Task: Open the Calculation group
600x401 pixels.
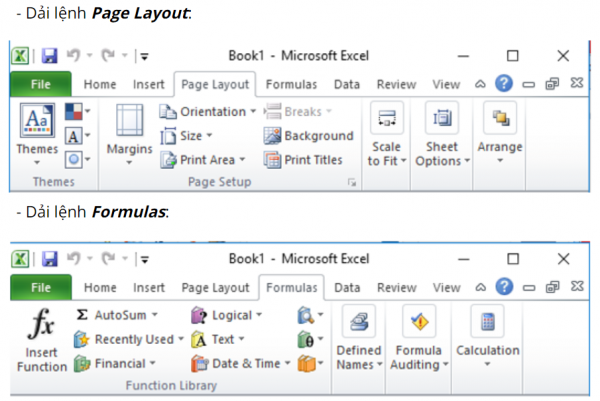Action: (488, 337)
